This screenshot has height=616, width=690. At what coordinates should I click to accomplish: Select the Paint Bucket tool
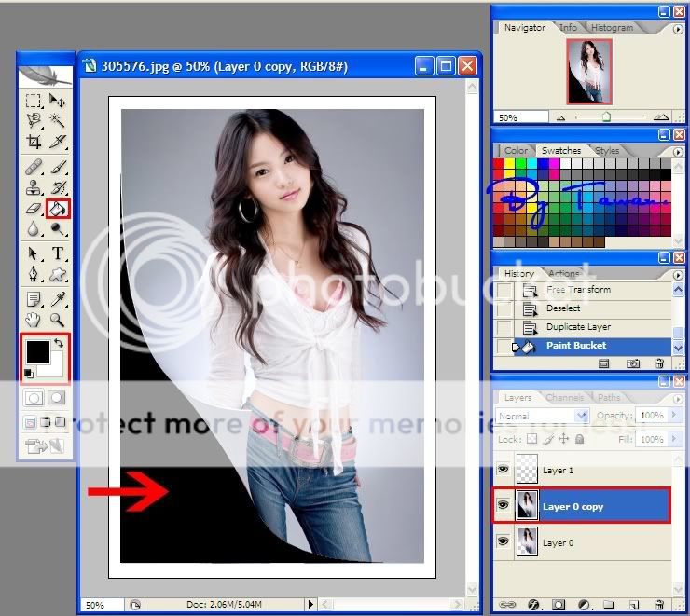(58, 209)
